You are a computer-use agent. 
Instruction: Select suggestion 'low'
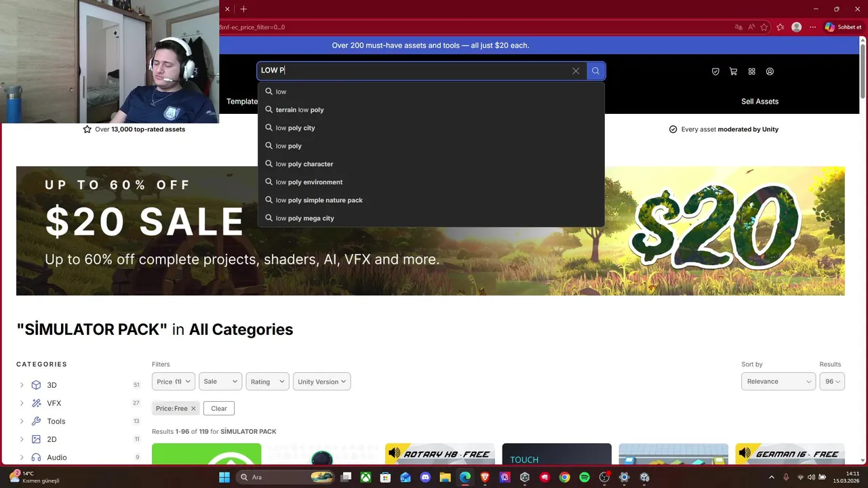point(431,91)
